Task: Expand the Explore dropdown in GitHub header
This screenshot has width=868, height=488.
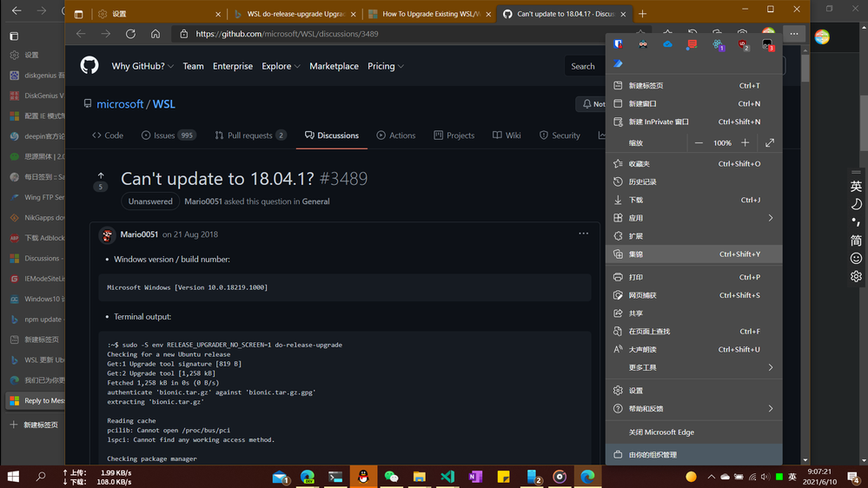Action: (x=281, y=66)
